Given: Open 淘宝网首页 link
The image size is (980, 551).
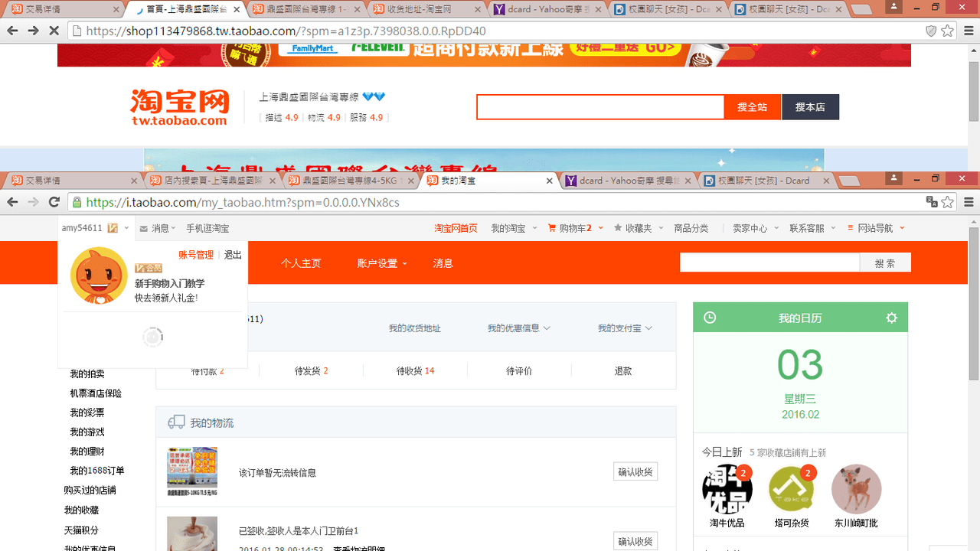Looking at the screenshot, I should tap(456, 228).
